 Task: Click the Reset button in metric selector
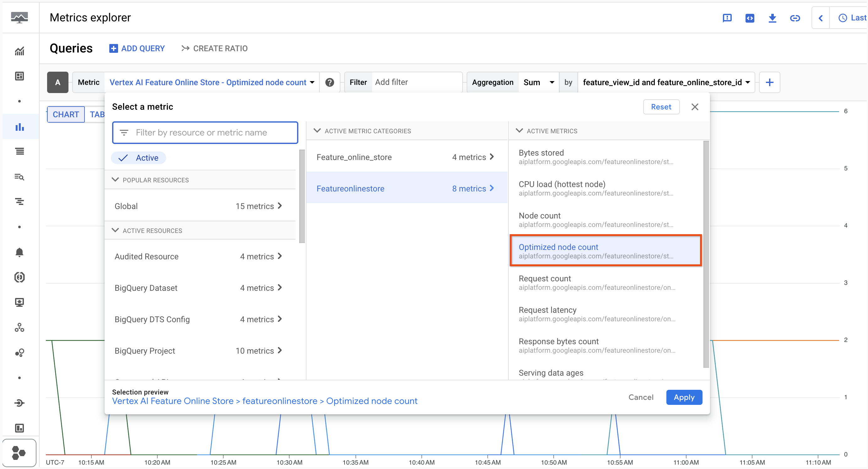tap(662, 106)
